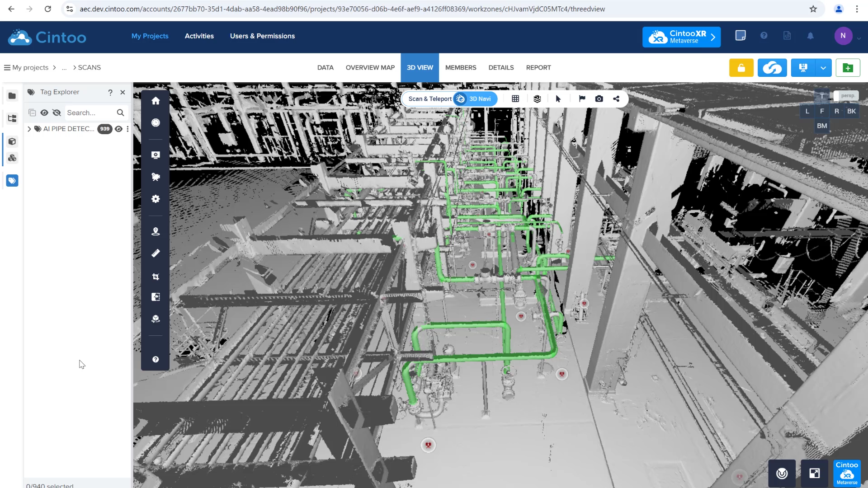This screenshot has width=868, height=488.
Task: Click the flag icon in top toolbar
Action: coord(582,99)
